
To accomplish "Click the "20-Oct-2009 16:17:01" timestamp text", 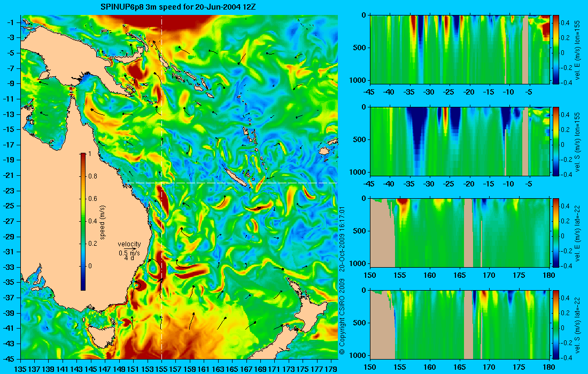I will point(342,238).
